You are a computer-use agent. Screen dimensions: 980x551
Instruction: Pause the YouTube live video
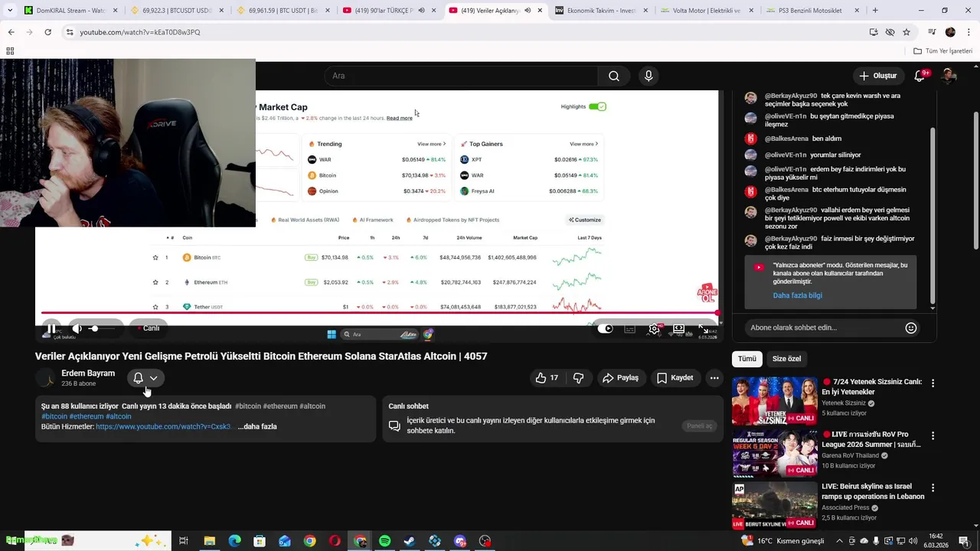[x=51, y=328]
